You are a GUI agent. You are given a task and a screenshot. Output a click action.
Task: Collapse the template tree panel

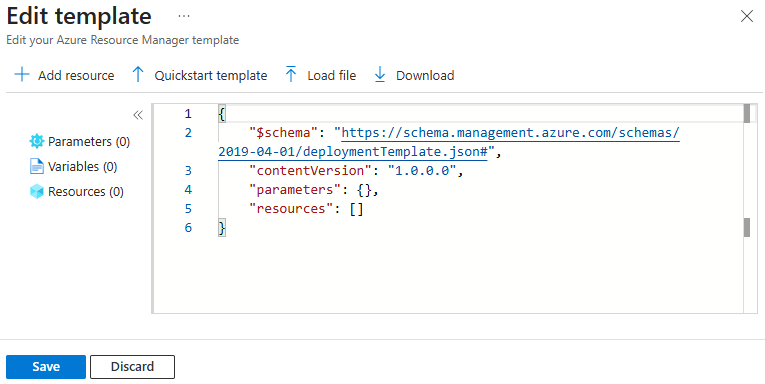click(138, 115)
